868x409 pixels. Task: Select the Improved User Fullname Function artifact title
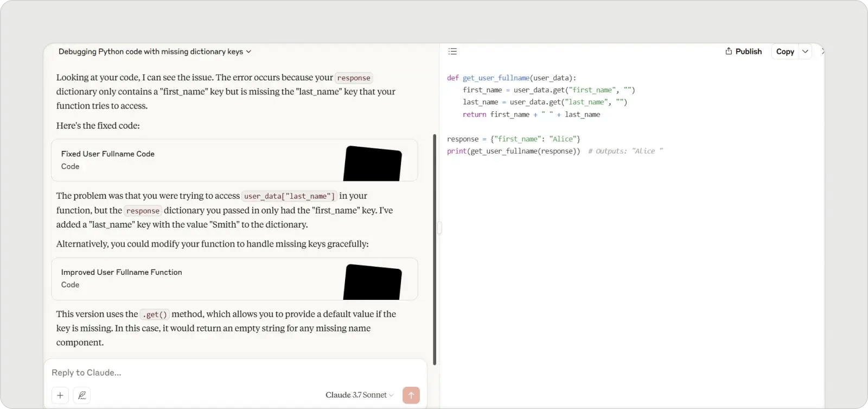click(x=122, y=272)
